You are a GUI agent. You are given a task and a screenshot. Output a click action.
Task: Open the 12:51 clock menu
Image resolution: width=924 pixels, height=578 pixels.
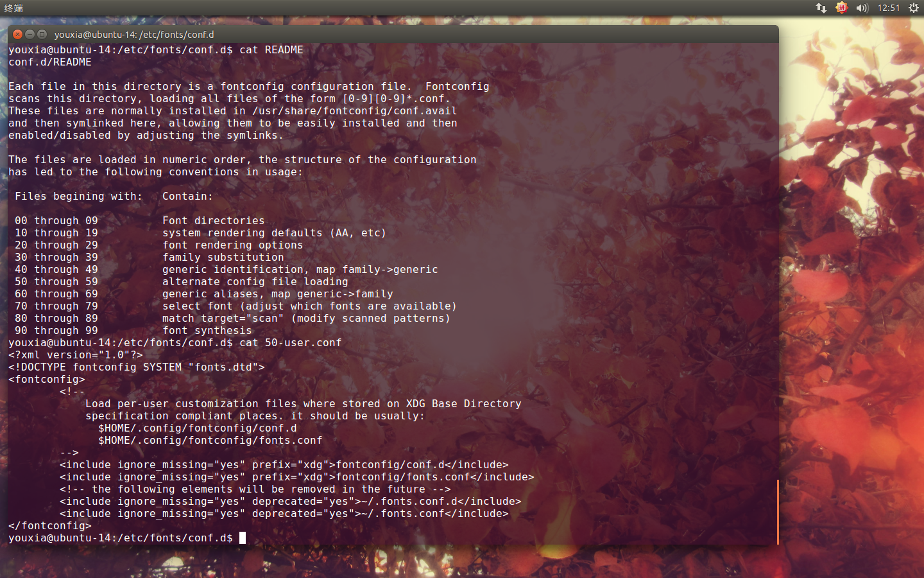tap(889, 8)
